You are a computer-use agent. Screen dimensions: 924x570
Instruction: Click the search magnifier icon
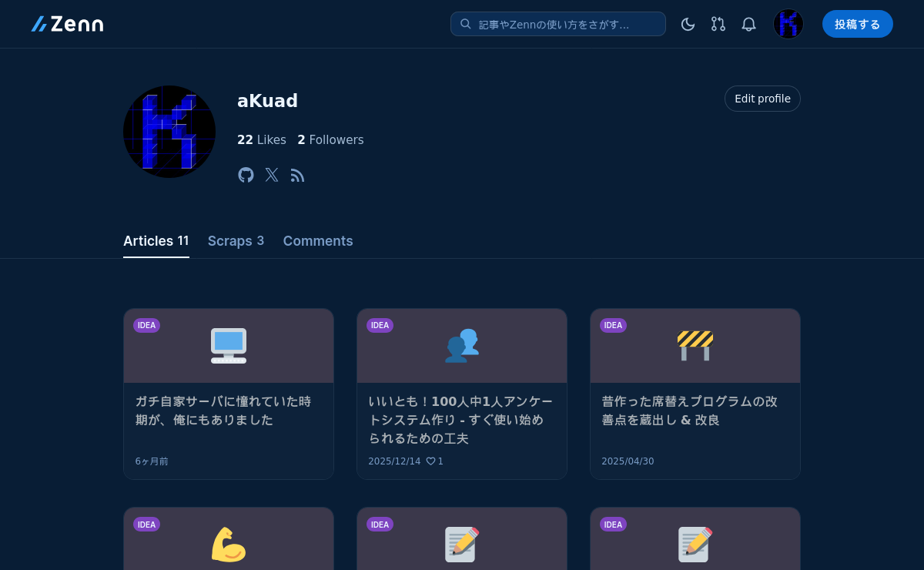tap(466, 24)
